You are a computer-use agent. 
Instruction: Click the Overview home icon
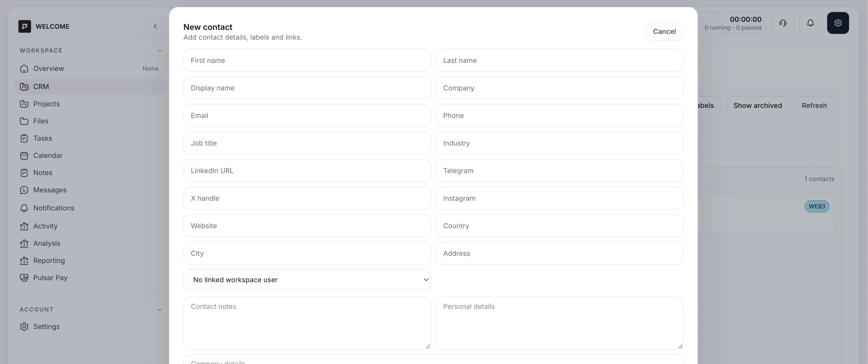click(24, 69)
